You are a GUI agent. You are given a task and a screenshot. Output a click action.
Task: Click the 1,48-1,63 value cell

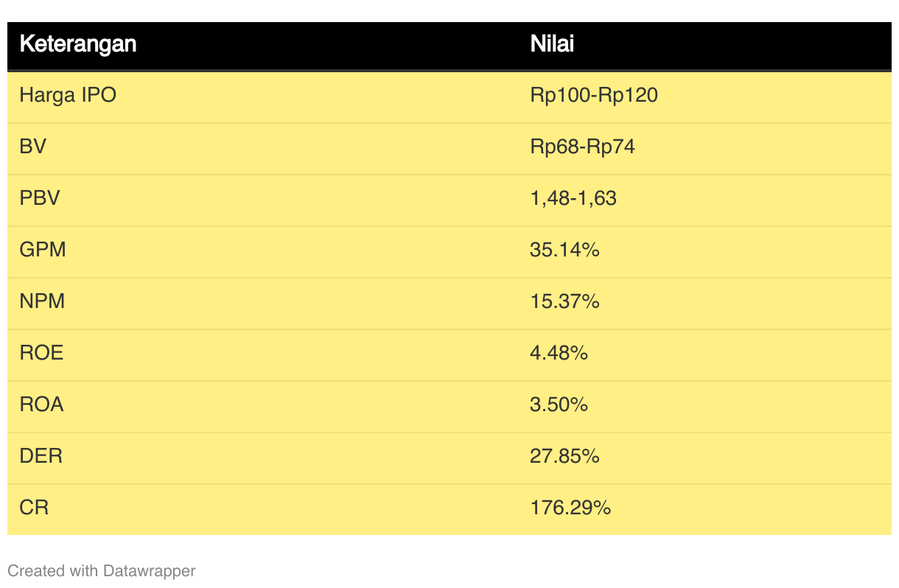click(x=573, y=198)
